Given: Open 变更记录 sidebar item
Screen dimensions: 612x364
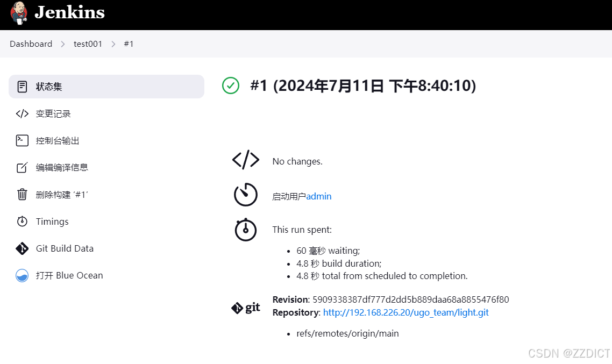Looking at the screenshot, I should (x=106, y=113).
